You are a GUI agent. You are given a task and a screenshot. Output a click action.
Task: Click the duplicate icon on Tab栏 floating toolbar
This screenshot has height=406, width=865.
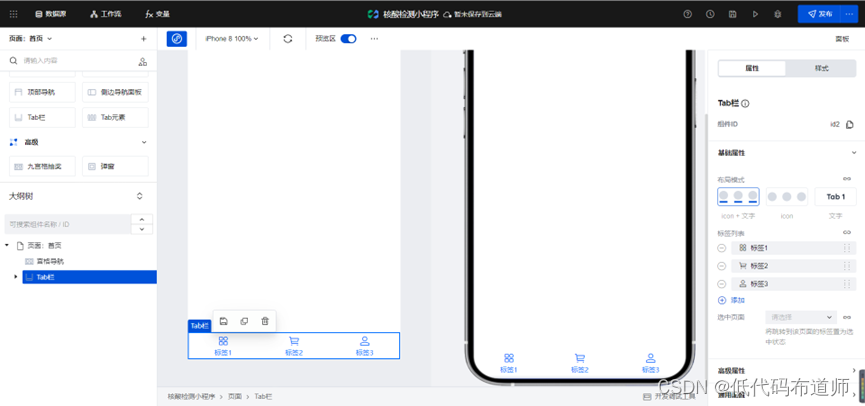244,321
